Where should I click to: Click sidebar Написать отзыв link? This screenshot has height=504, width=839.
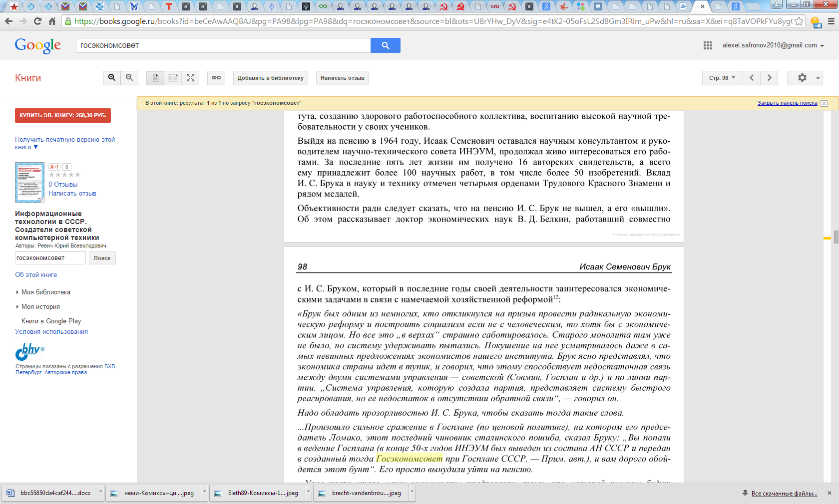(x=72, y=194)
